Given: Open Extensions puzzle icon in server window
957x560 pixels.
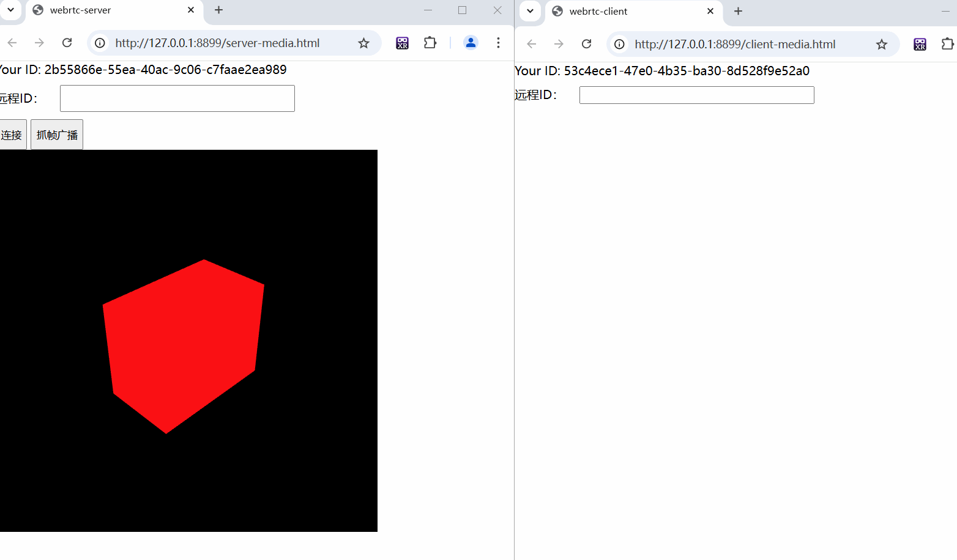Looking at the screenshot, I should tap(430, 43).
